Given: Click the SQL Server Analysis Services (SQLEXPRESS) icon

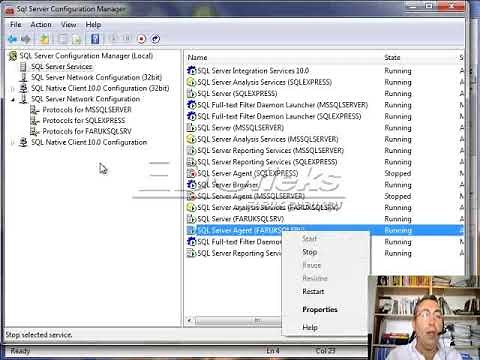Looking at the screenshot, I should [191, 82].
